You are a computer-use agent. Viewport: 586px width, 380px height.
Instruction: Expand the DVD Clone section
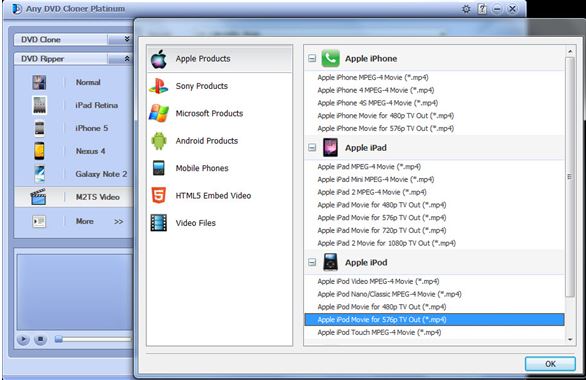point(127,39)
